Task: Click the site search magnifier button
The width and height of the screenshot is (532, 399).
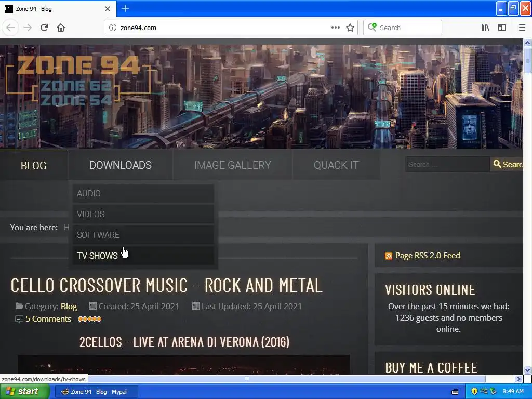Action: coord(507,164)
